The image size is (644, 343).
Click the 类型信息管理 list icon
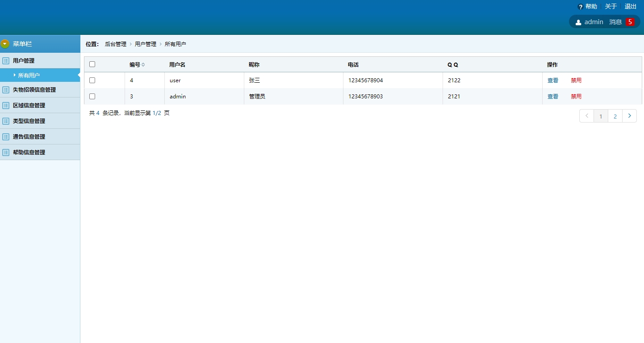[x=6, y=121]
